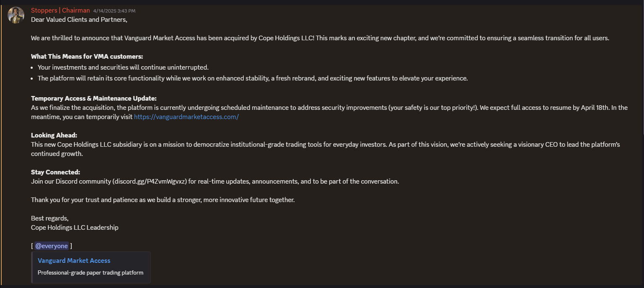
Task: Click the Thank you for your trust sentence
Action: (x=163, y=200)
